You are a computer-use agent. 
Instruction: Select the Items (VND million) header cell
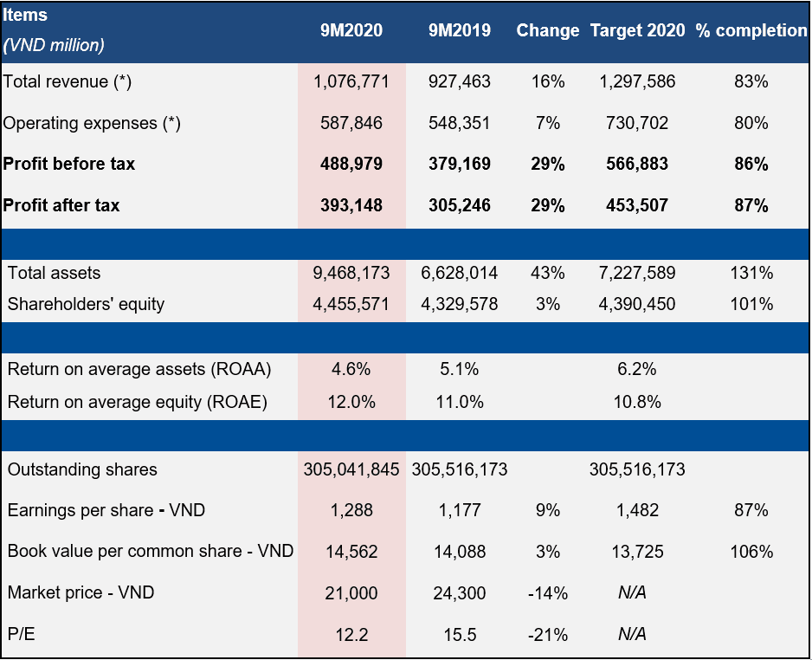(x=52, y=30)
